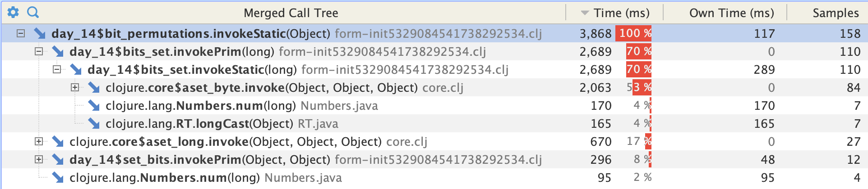Click the arrow icon beside aset_long.invoke
This screenshot has width=868, height=189.
(58, 141)
